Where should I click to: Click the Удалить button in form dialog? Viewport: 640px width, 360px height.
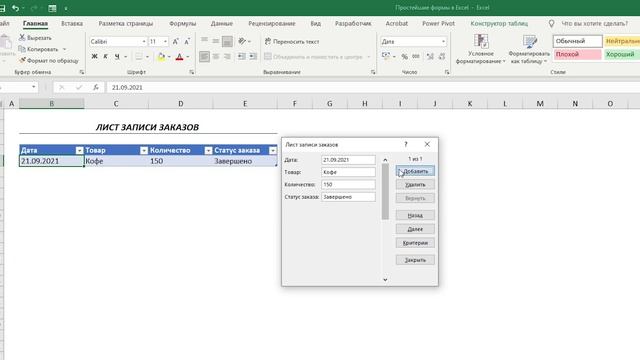tap(415, 185)
